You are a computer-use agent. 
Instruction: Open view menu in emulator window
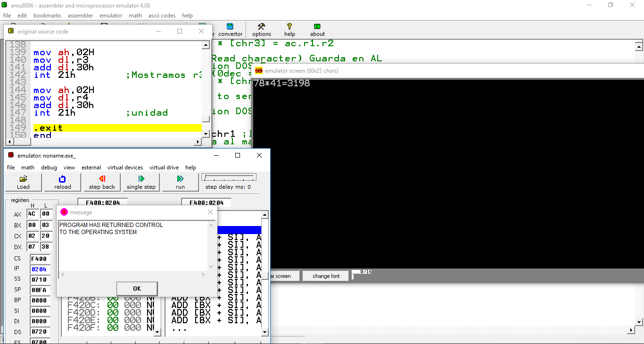(69, 168)
